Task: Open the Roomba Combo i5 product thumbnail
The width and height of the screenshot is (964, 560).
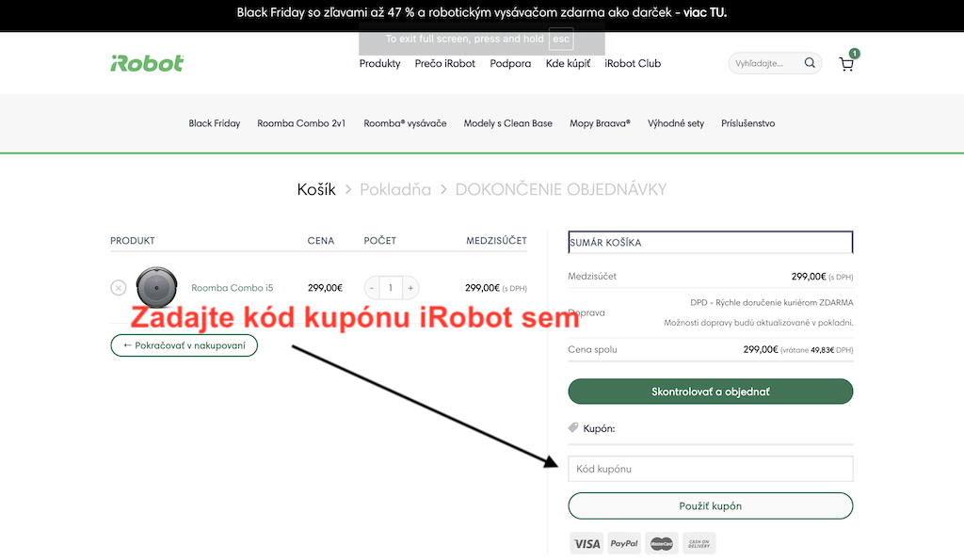Action: [157, 287]
